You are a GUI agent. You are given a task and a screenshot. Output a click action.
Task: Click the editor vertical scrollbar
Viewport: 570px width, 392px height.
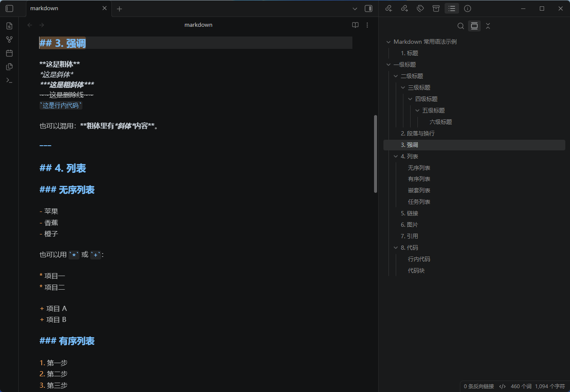[375, 154]
